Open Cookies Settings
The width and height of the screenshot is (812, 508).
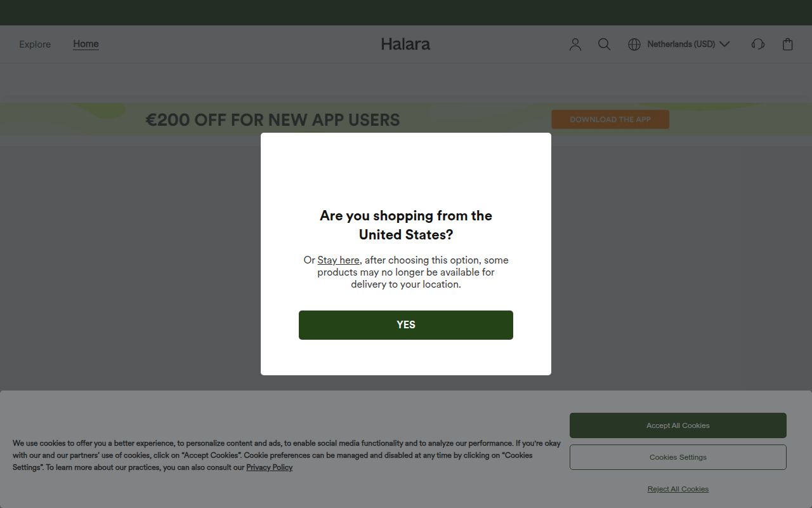(x=678, y=457)
